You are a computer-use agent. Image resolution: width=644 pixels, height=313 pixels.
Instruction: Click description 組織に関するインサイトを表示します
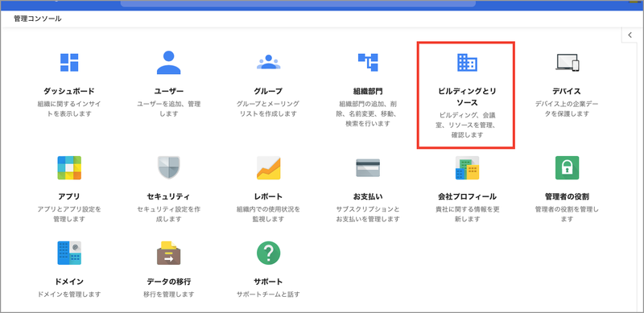pos(69,109)
